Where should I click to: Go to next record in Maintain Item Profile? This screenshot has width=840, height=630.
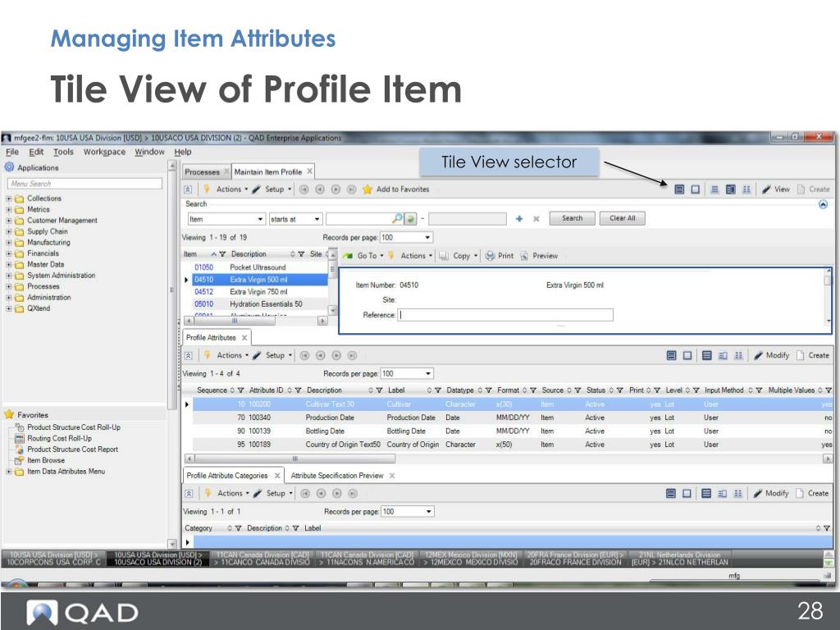point(336,189)
